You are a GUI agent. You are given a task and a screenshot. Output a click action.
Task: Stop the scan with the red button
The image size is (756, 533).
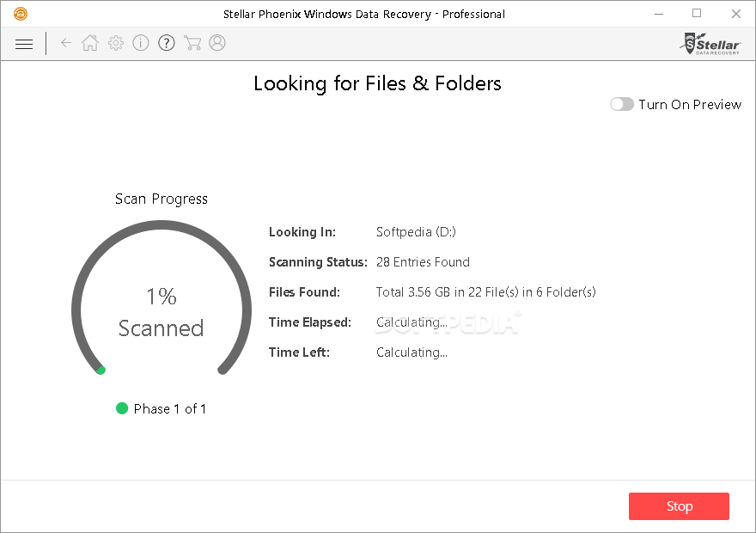tap(679, 506)
